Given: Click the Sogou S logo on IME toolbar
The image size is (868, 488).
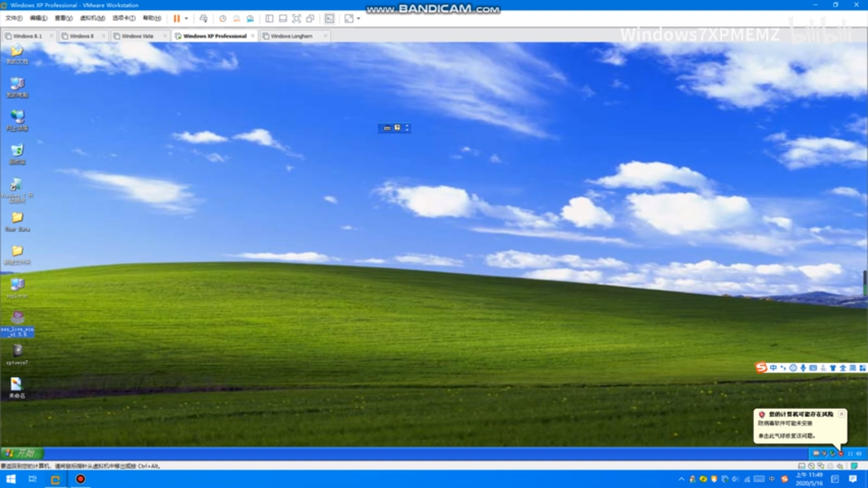Looking at the screenshot, I should (761, 368).
